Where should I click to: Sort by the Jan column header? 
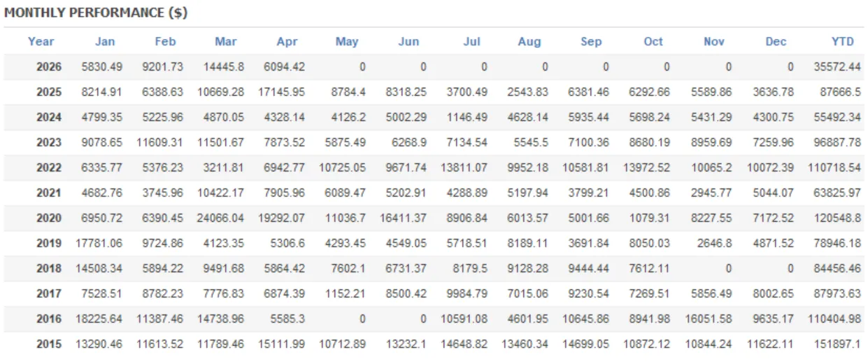pos(105,41)
